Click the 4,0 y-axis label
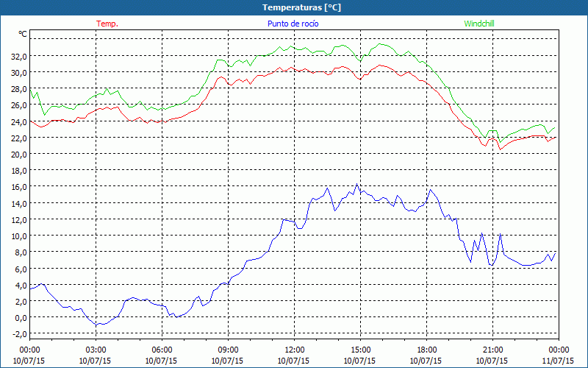 21,285
